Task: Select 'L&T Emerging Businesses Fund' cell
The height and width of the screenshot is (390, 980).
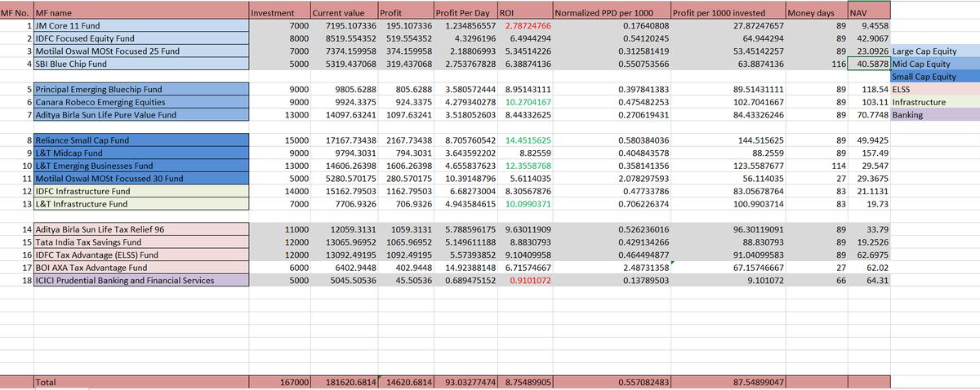Action: point(141,166)
